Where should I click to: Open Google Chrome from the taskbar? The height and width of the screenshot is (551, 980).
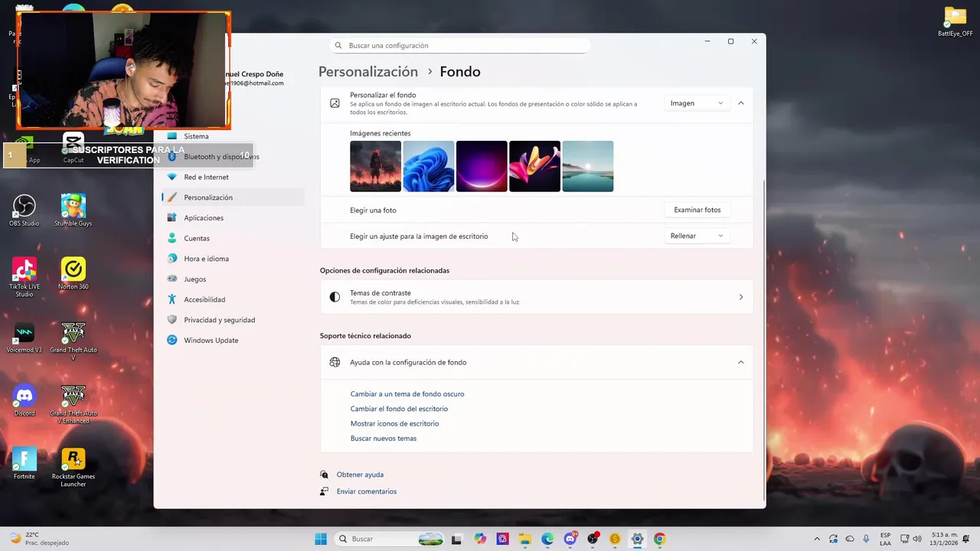click(660, 539)
